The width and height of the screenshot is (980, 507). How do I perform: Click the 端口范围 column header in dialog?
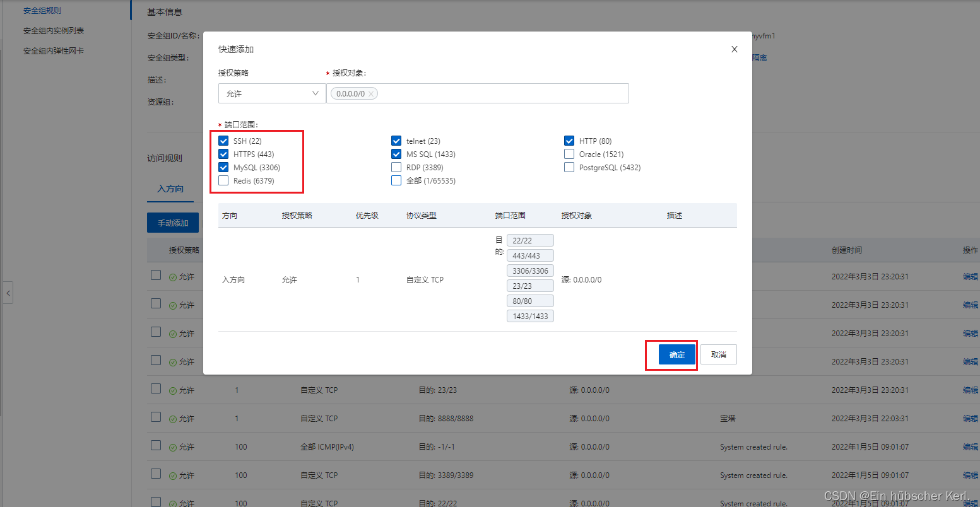(511, 216)
